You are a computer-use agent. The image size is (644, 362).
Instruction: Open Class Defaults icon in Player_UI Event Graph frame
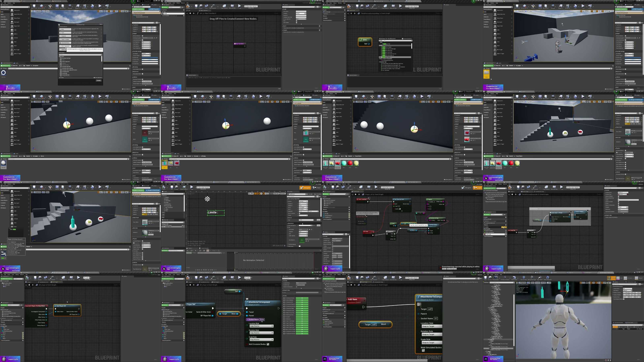pyautogui.click(x=369, y=187)
